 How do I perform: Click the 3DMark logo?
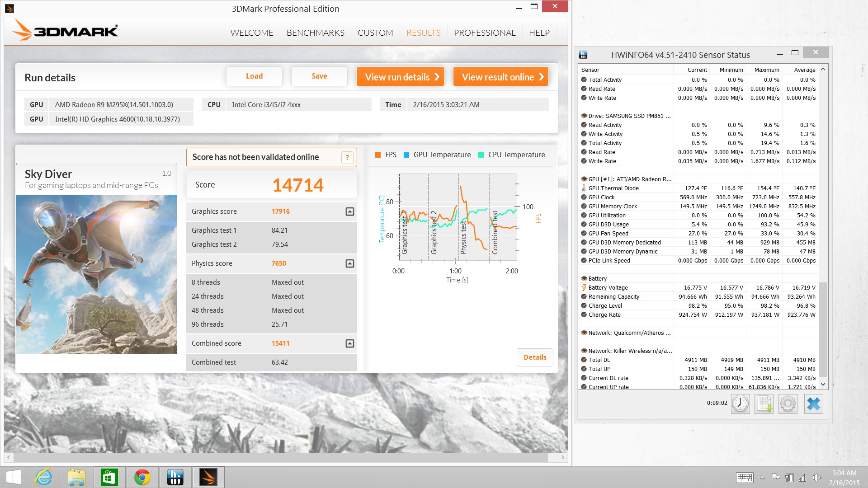66,30
